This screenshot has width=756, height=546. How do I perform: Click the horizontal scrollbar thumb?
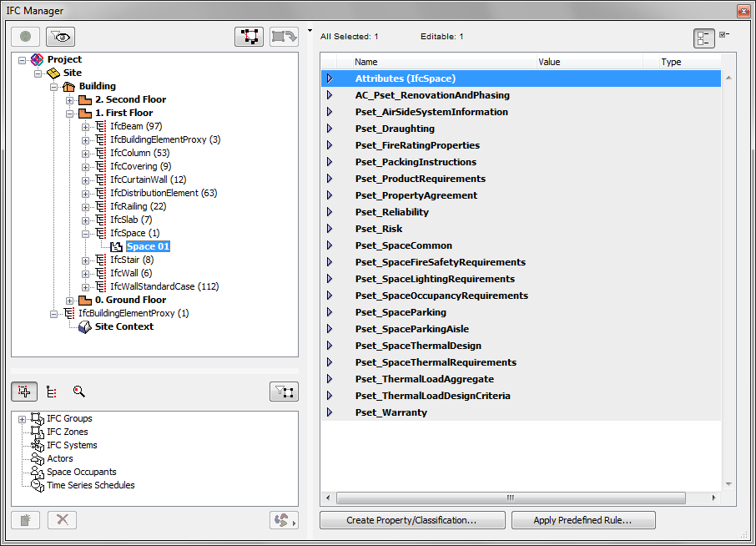tap(511, 498)
